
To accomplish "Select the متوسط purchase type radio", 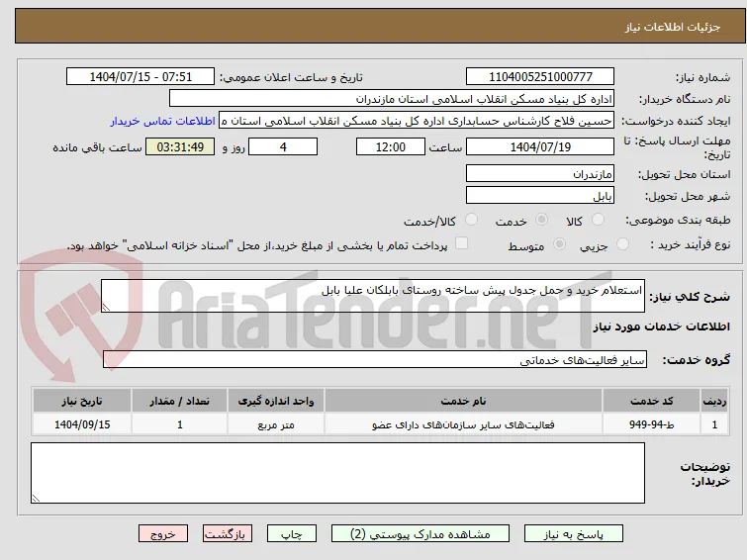I will (x=559, y=244).
